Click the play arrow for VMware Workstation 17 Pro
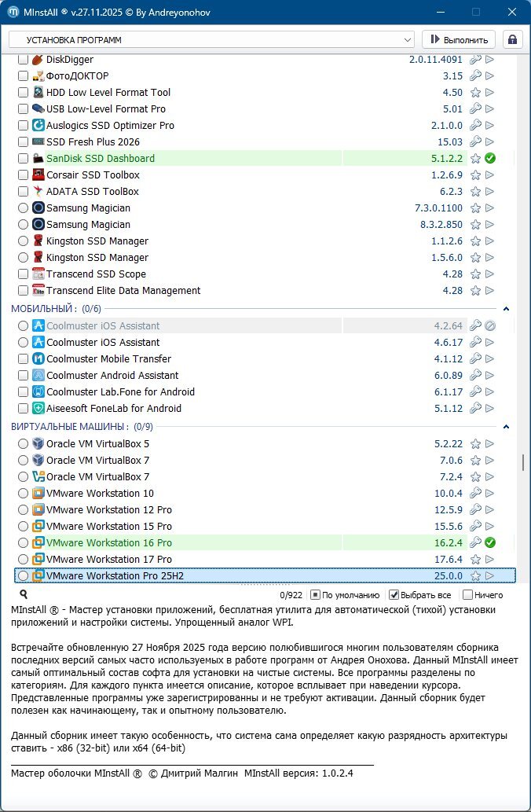 click(489, 560)
